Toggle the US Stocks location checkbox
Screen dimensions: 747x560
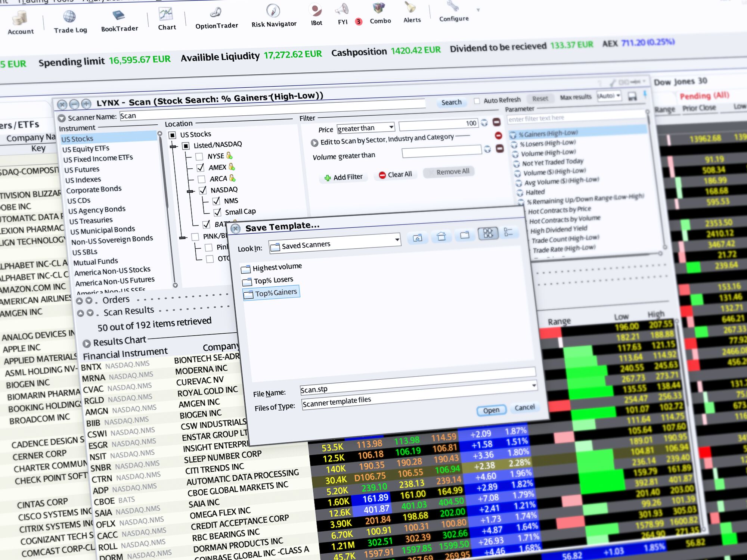coord(172,135)
